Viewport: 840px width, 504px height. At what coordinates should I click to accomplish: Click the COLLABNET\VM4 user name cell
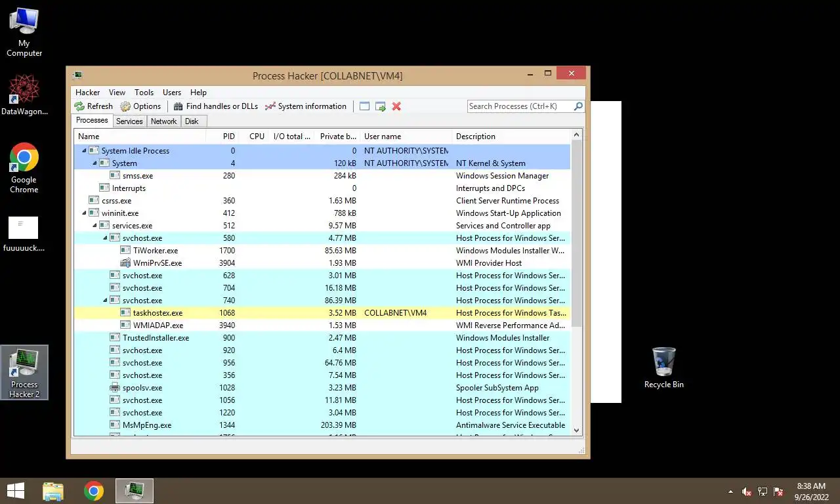[396, 313]
